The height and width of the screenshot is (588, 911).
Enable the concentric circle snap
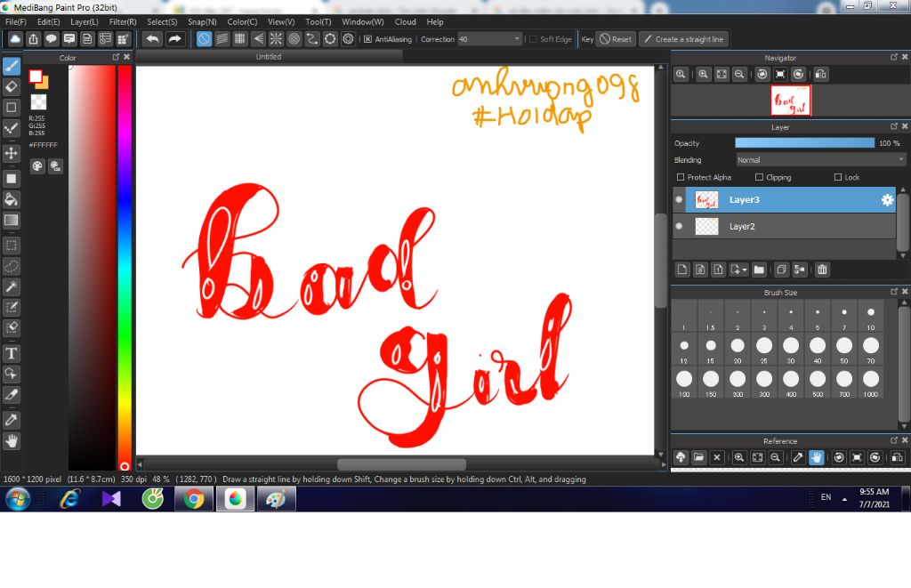point(294,39)
